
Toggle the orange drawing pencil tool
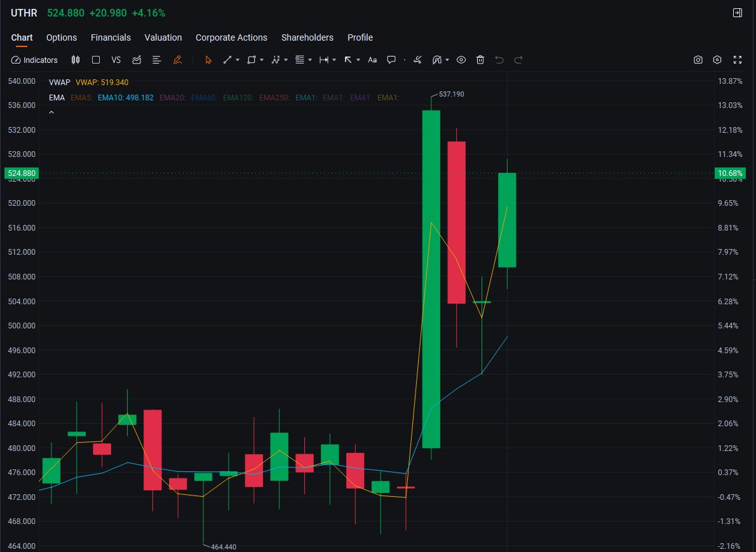click(x=177, y=60)
